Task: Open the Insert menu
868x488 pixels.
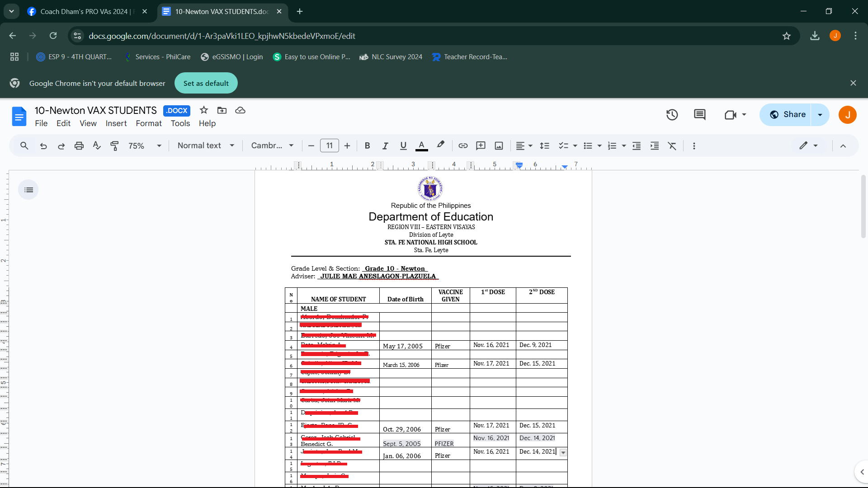Action: pos(116,123)
